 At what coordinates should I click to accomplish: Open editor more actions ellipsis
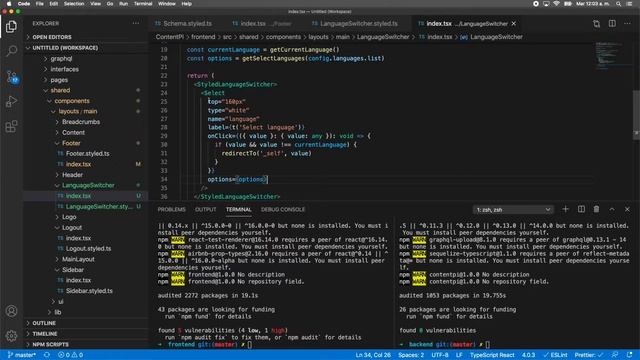tap(627, 24)
